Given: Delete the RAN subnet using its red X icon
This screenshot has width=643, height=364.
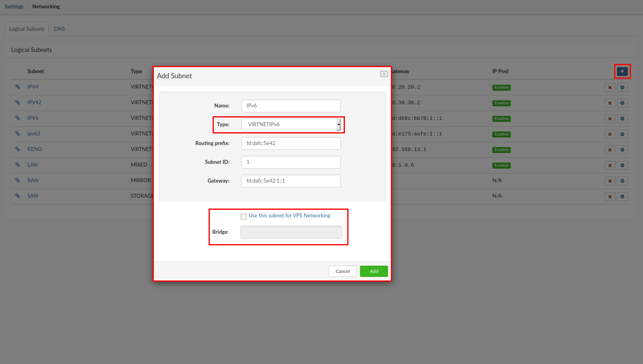Looking at the screenshot, I should pos(610,181).
